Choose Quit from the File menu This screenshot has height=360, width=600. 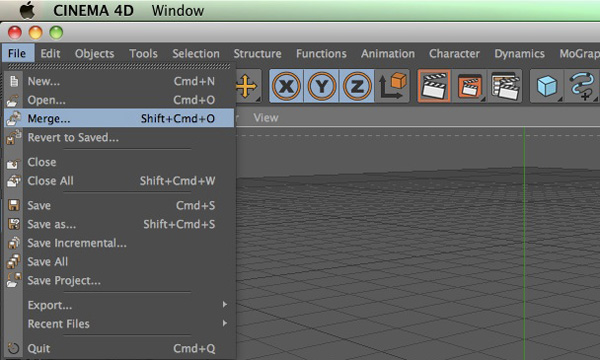click(119, 349)
